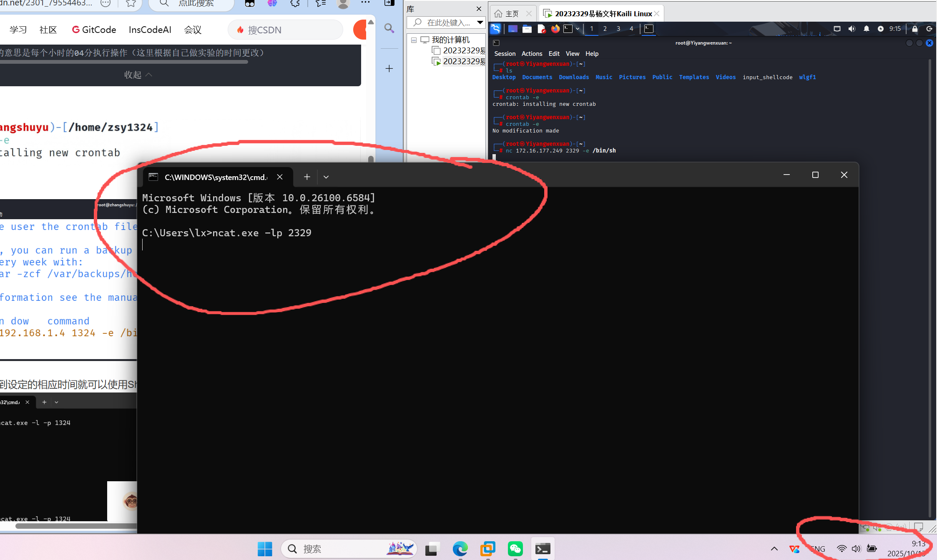Open the Kali file manager icon
This screenshot has width=937, height=560.
pyautogui.click(x=527, y=29)
